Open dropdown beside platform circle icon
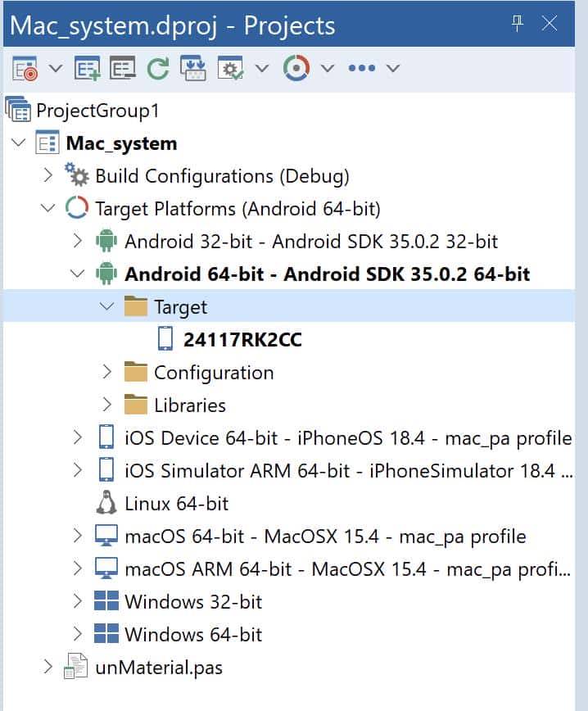588x711 pixels. click(x=328, y=69)
